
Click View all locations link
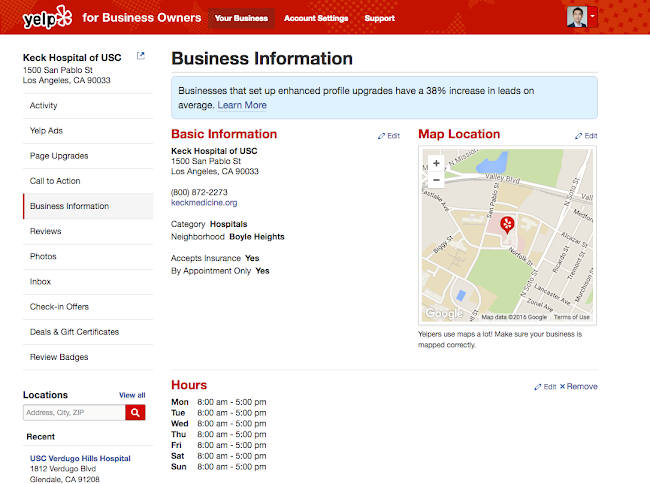132,395
